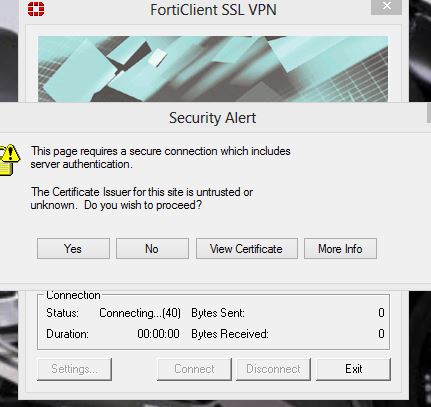Click the Security Alert title bar
Image resolution: width=431 pixels, height=407 pixels.
point(212,118)
